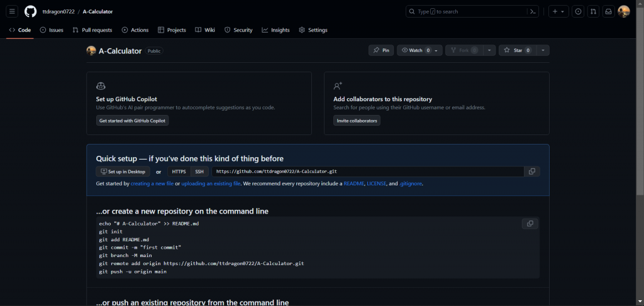Click '...or create a new repository' heading
This screenshot has width=644, height=306.
(182, 211)
